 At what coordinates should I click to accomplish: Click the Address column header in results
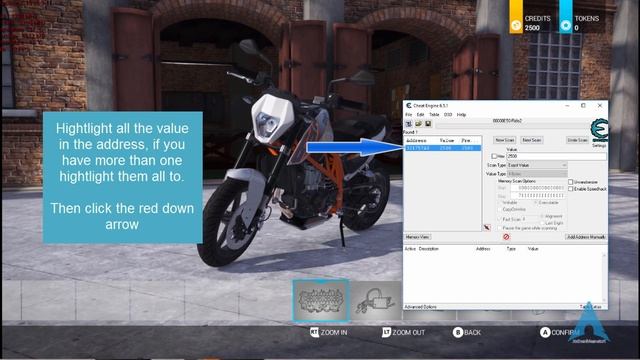point(416,140)
